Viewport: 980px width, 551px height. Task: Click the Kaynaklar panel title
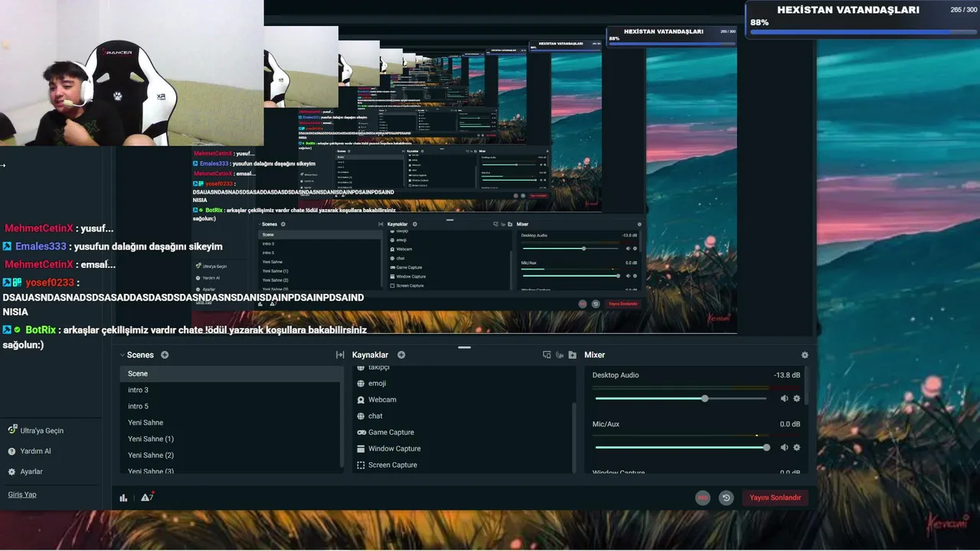coord(370,355)
